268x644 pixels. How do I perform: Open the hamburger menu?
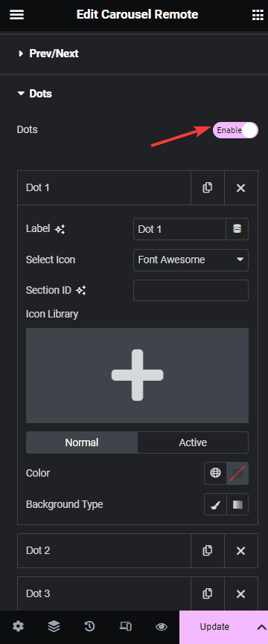16,15
